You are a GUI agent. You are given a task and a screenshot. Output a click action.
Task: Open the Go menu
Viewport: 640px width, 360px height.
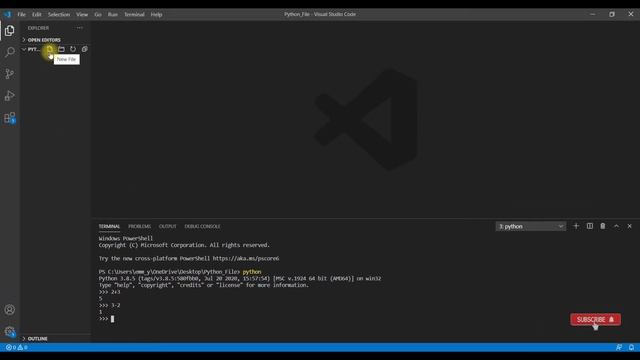tap(98, 14)
